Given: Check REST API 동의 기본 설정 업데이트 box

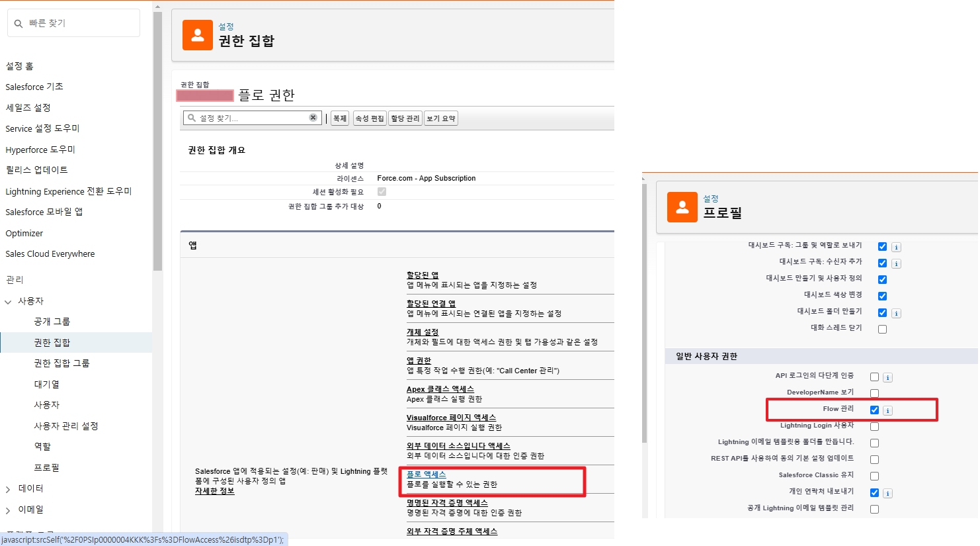Looking at the screenshot, I should click(x=874, y=460).
